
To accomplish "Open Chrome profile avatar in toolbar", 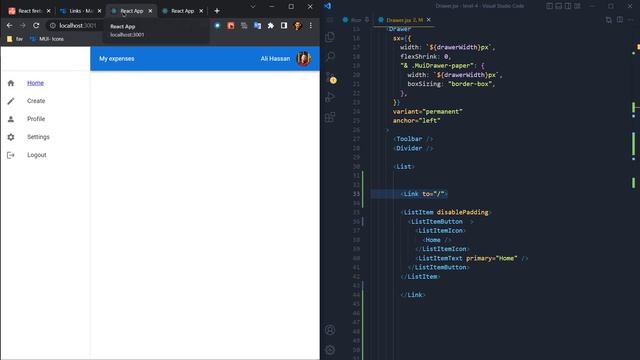I will tap(298, 25).
